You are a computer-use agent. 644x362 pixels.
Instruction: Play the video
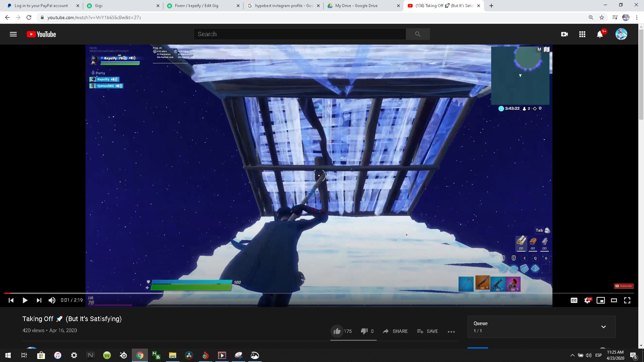(x=25, y=300)
